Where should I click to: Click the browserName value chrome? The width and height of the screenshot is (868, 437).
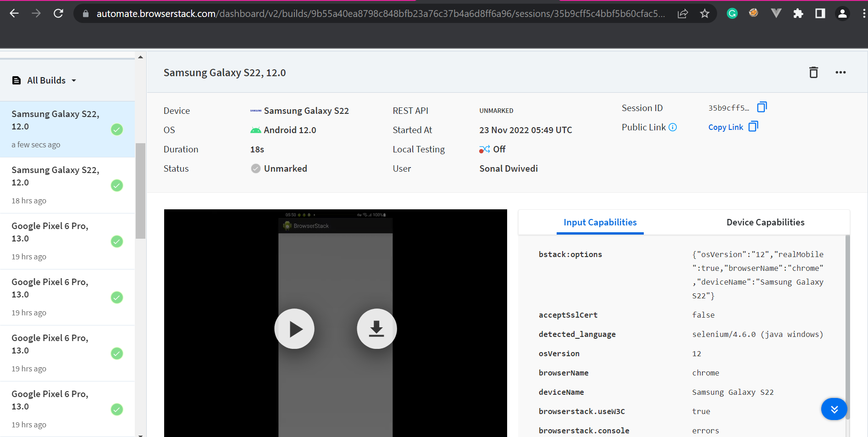706,373
